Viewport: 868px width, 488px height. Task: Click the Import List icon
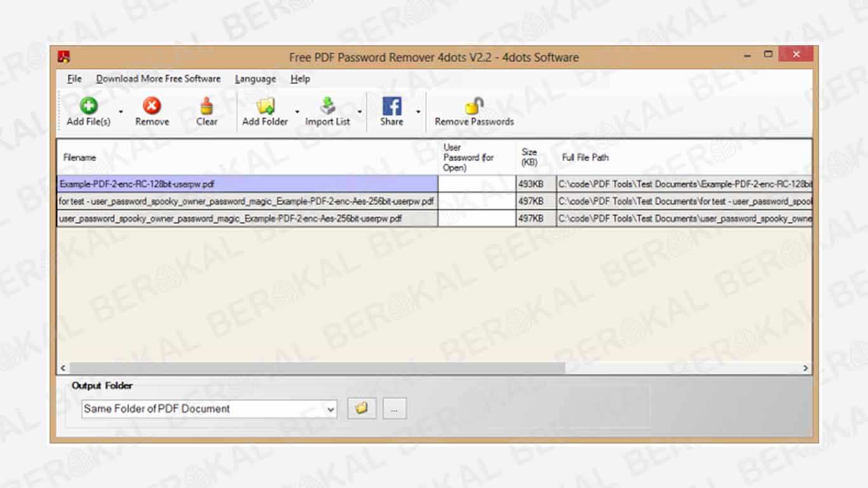click(327, 105)
